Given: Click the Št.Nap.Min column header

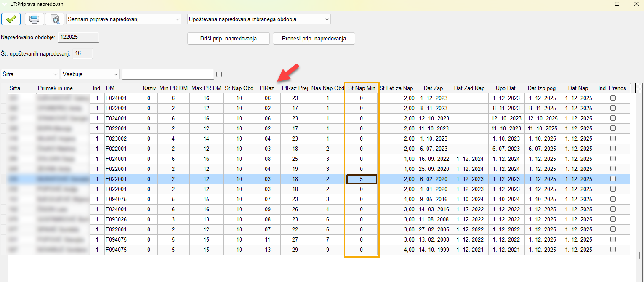Looking at the screenshot, I should [x=362, y=88].
